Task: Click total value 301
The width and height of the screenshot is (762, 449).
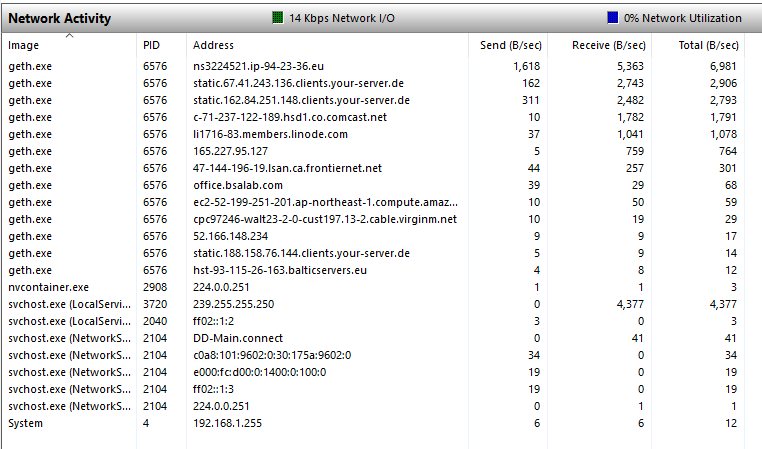Action: tap(727, 168)
